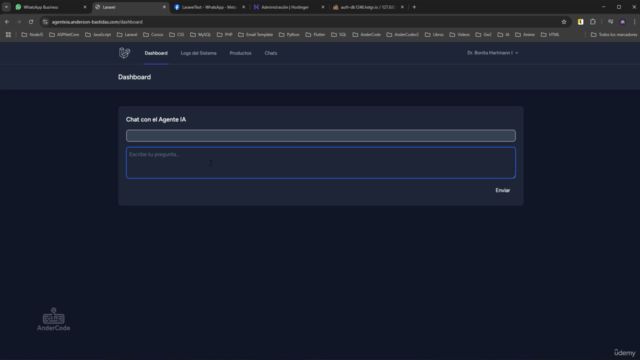Bookmark this page with star icon

point(564,22)
